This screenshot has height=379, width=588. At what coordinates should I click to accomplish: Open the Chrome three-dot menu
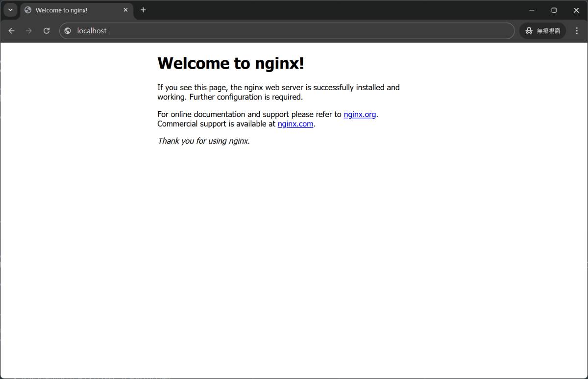tap(577, 30)
